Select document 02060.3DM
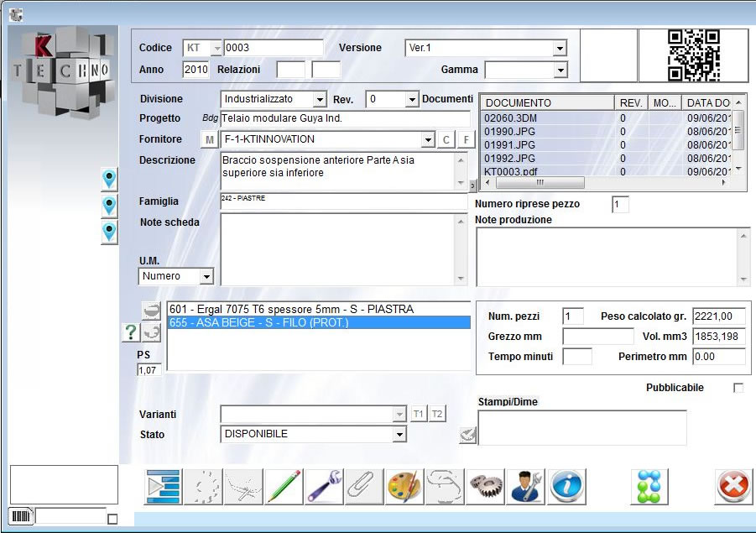This screenshot has width=756, height=533. (606, 118)
